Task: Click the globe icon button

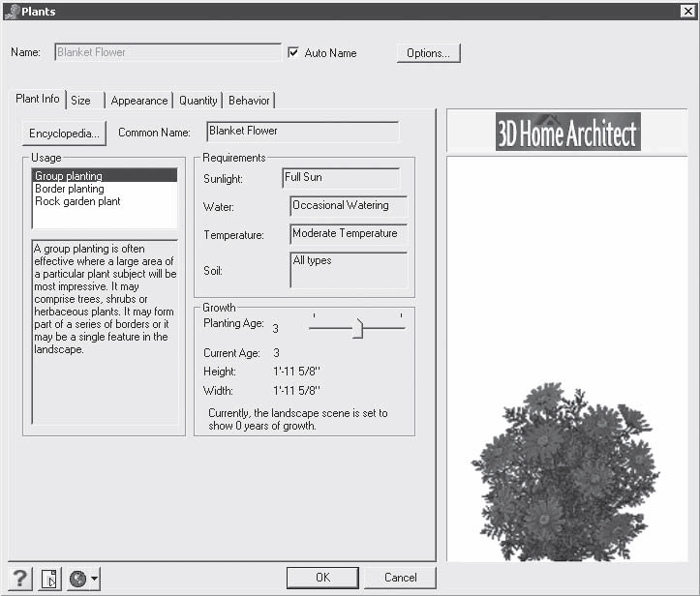Action: pyautogui.click(x=77, y=579)
